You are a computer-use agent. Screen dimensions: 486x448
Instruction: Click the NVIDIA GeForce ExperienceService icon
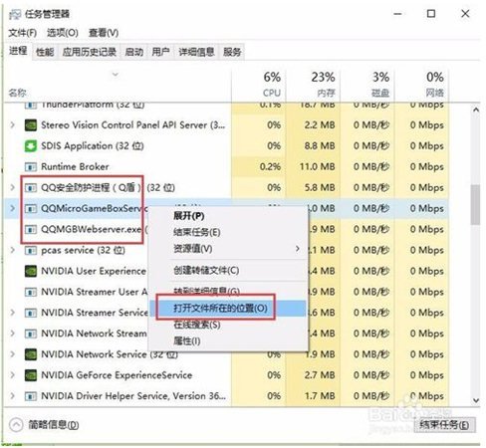click(x=31, y=375)
